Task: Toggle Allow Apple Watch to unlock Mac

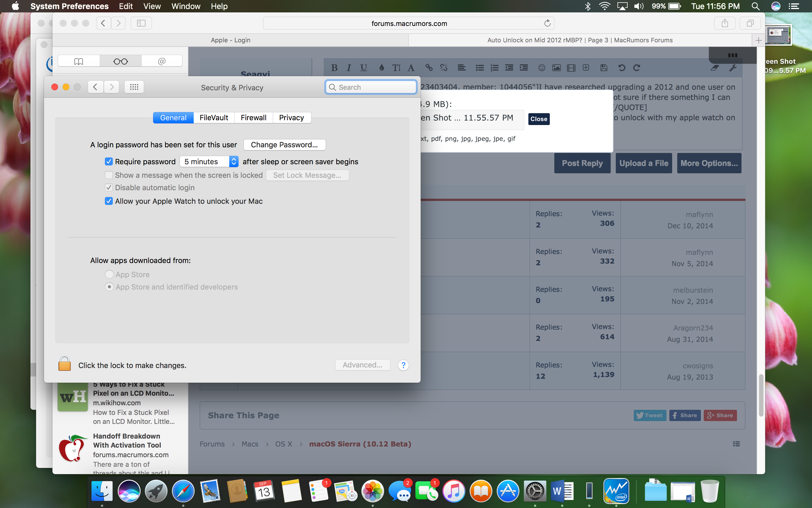Action: (x=109, y=201)
